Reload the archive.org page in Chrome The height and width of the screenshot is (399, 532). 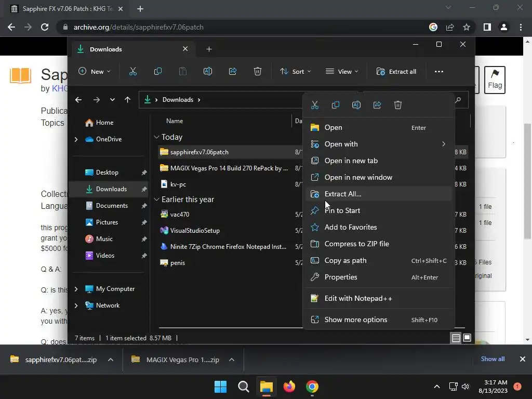[x=45, y=27]
